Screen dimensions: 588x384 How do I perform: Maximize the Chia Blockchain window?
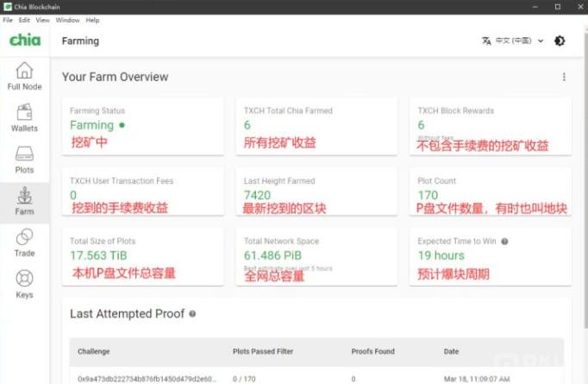coord(558,7)
